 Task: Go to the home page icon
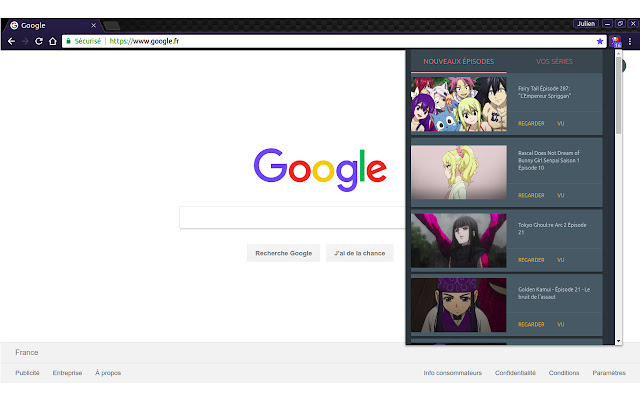53,41
